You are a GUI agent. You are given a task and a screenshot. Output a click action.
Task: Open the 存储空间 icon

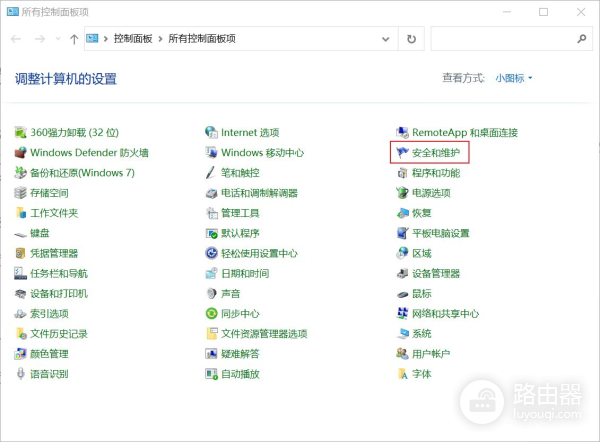pyautogui.click(x=20, y=193)
